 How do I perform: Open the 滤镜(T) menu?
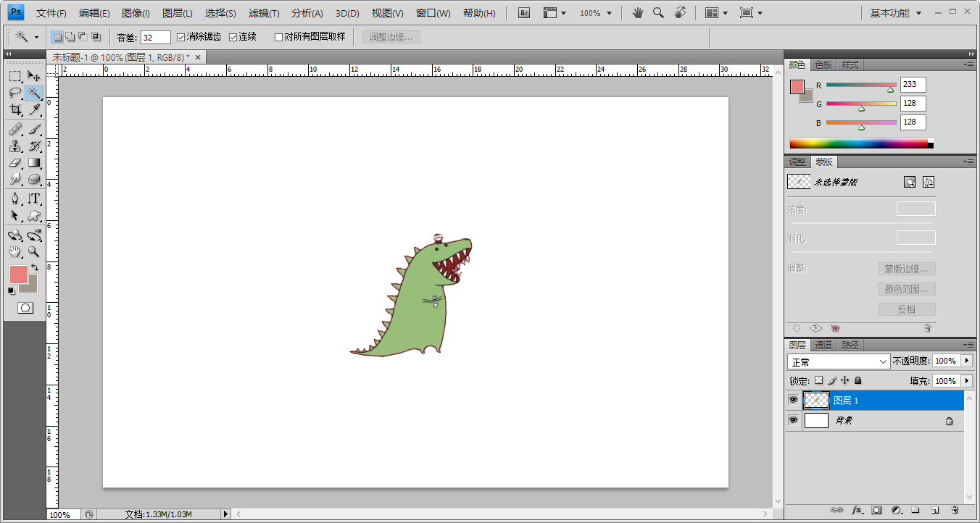point(264,13)
